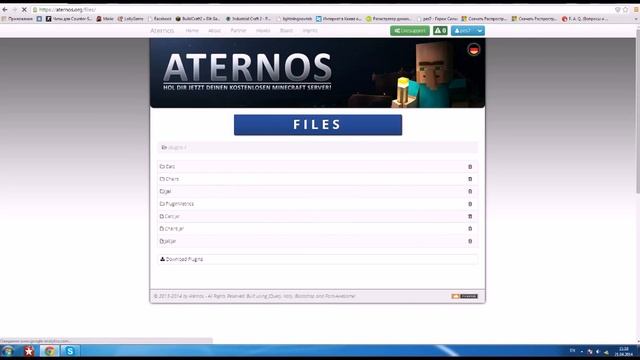
Task: Delete the Cars folder via its trash icon
Action: 470,167
